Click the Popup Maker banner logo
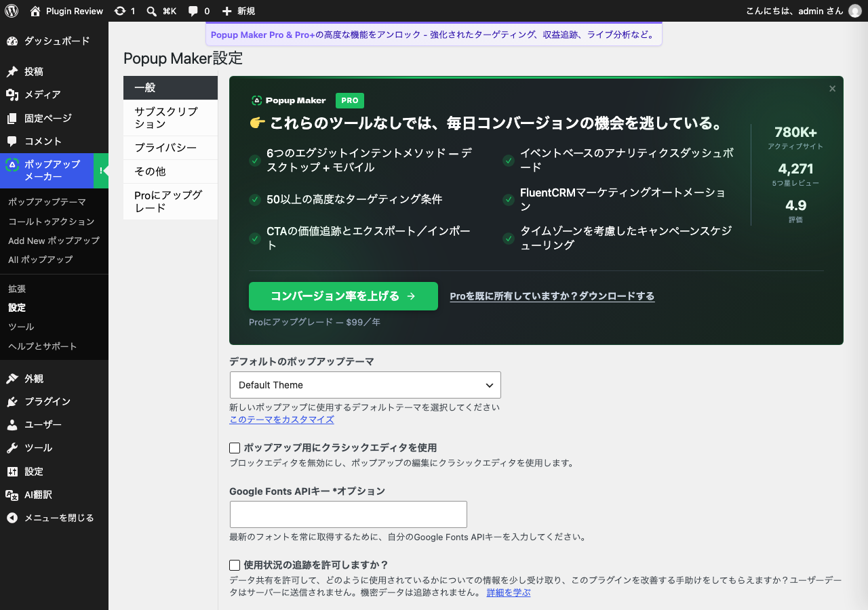 tap(288, 100)
